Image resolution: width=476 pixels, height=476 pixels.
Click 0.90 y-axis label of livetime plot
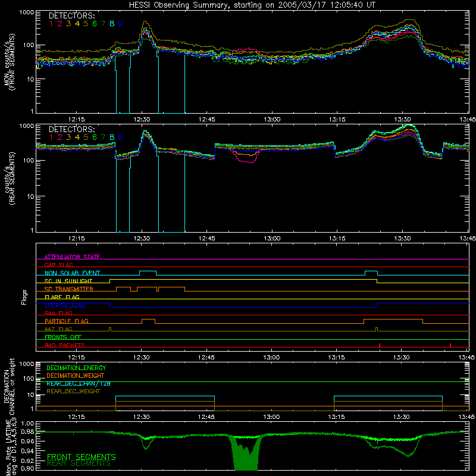tap(27, 468)
